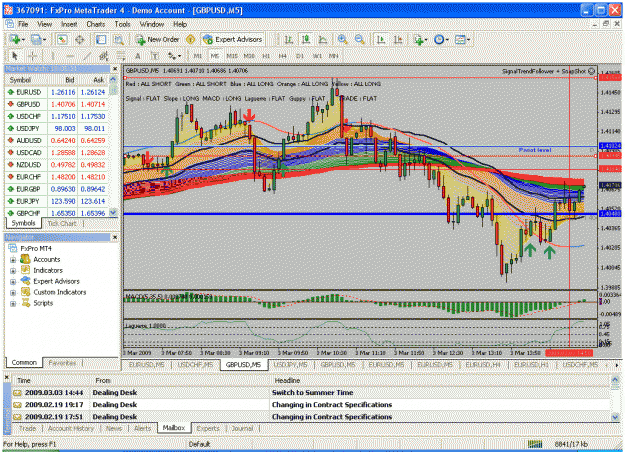Select the crosshair tool

[x=33, y=56]
